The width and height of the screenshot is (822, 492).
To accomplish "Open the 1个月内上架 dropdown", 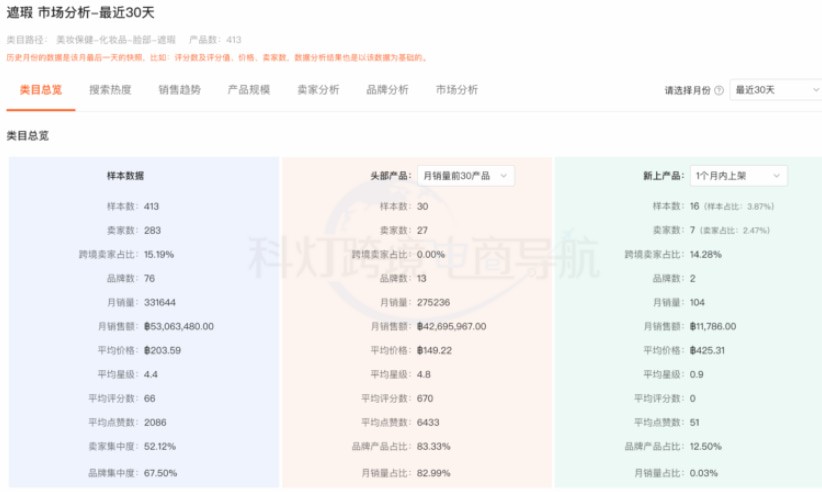I will click(738, 176).
